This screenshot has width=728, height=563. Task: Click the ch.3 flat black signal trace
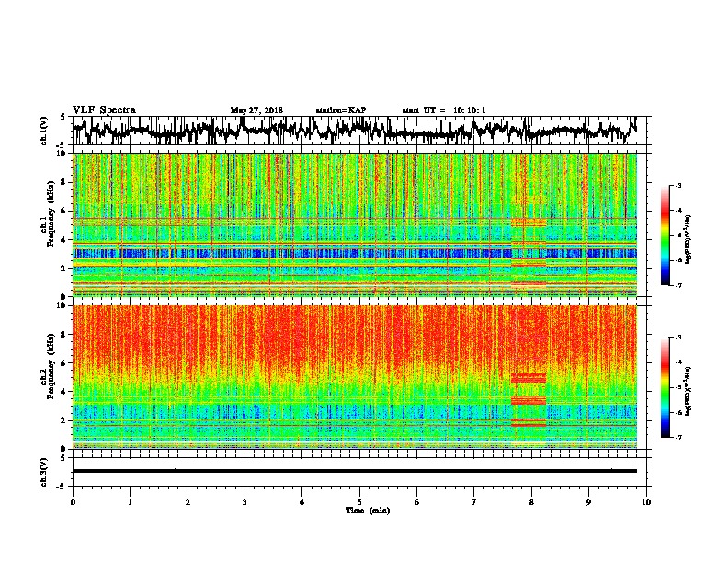click(x=355, y=471)
